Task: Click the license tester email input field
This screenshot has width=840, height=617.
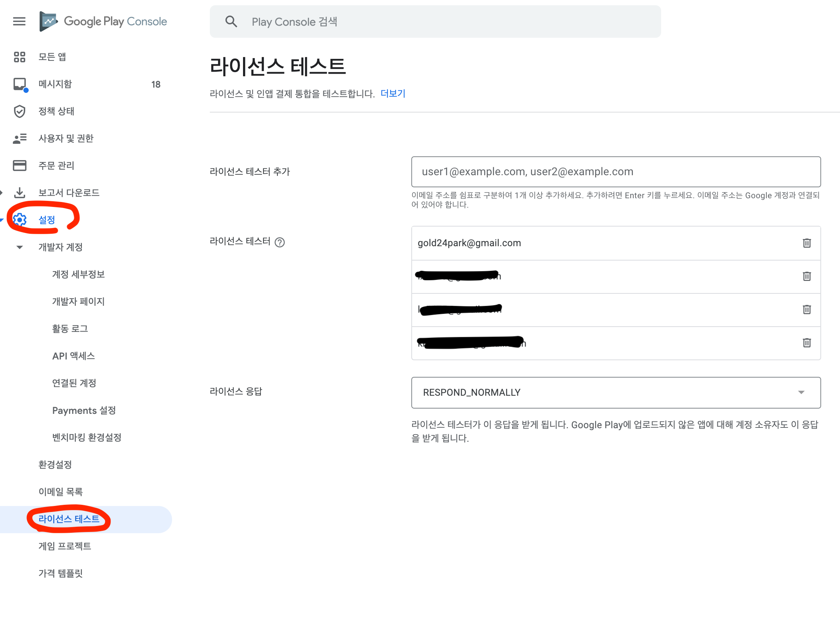Action: tap(615, 171)
